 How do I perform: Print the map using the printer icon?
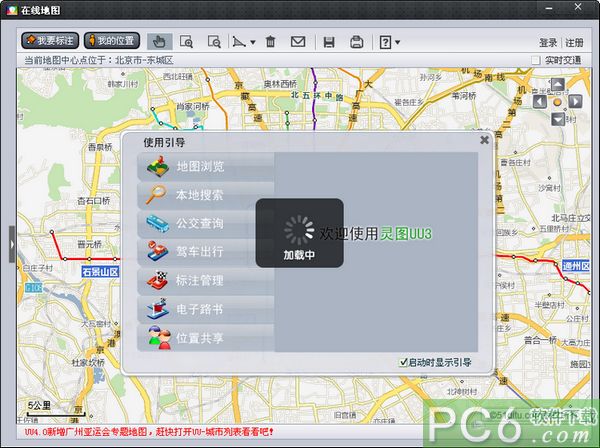[x=356, y=41]
